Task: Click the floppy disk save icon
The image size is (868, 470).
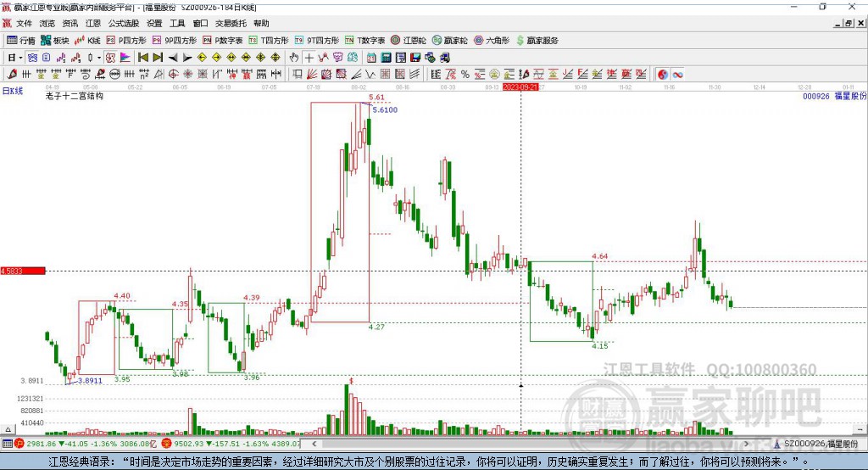Action: point(415,58)
